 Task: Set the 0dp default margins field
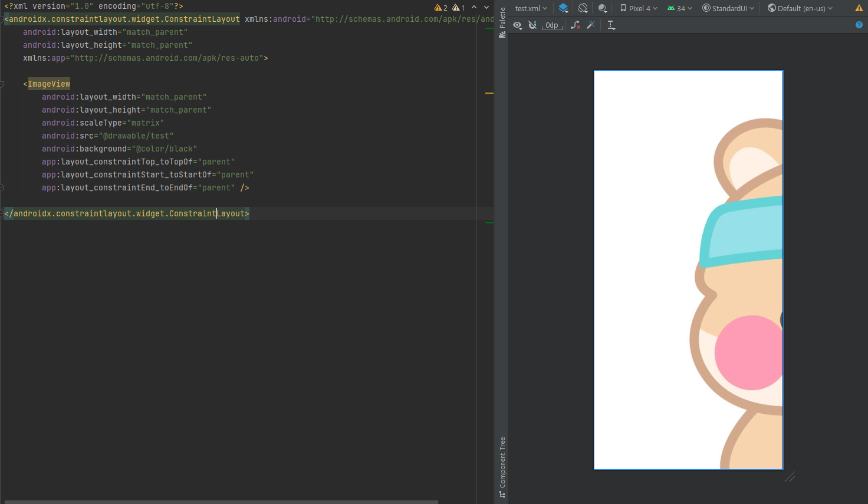point(552,25)
